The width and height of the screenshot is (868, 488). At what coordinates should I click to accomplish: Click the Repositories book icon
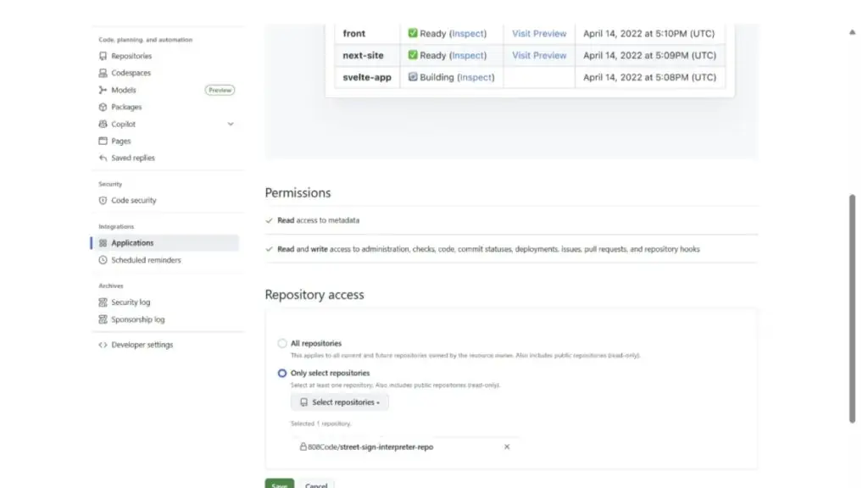[103, 56]
